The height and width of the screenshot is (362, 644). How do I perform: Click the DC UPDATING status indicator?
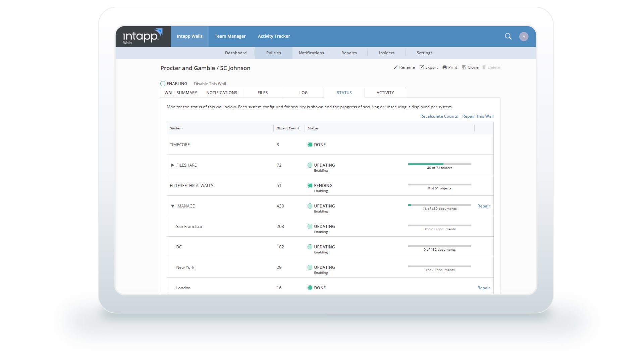click(310, 247)
